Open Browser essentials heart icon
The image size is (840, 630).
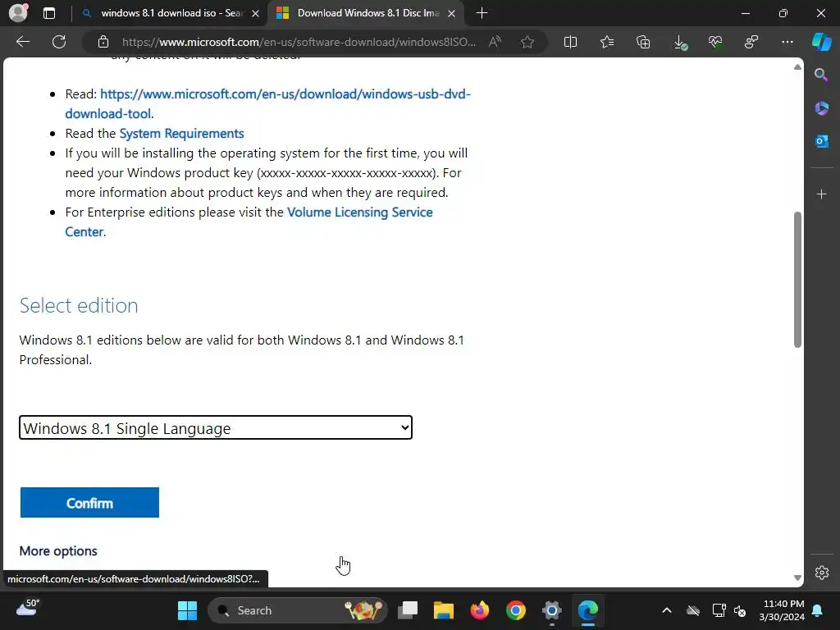click(715, 42)
